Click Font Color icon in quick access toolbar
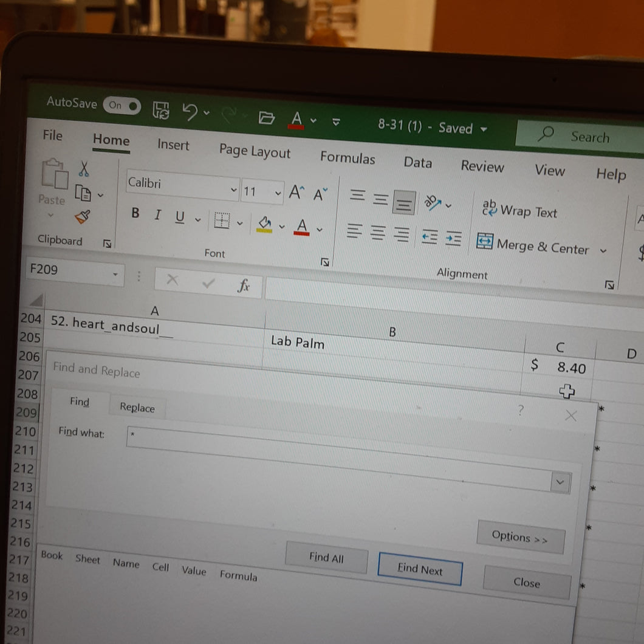The width and height of the screenshot is (644, 644). [x=296, y=120]
